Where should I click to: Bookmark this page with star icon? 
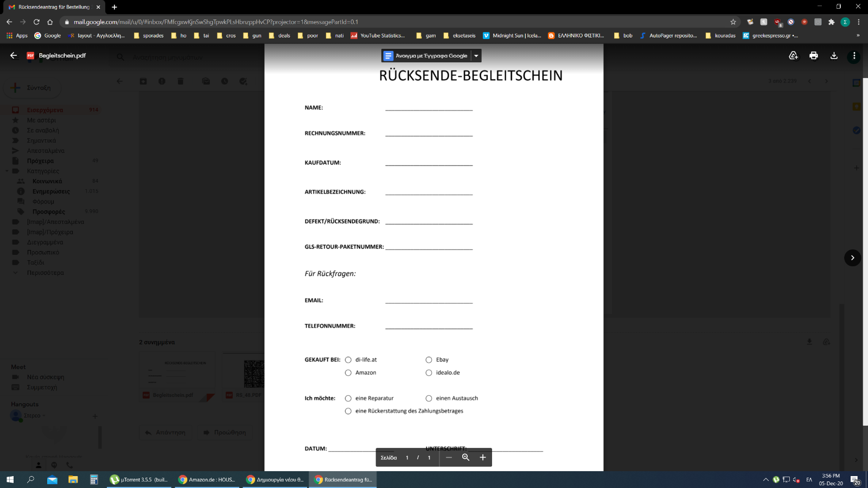pos(733,22)
